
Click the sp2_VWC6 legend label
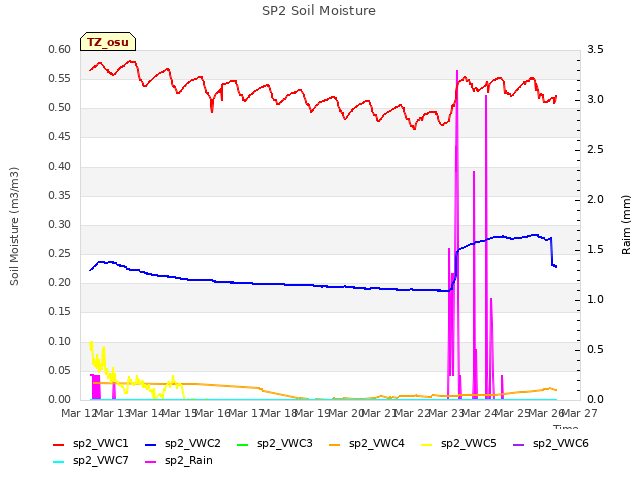(560, 443)
